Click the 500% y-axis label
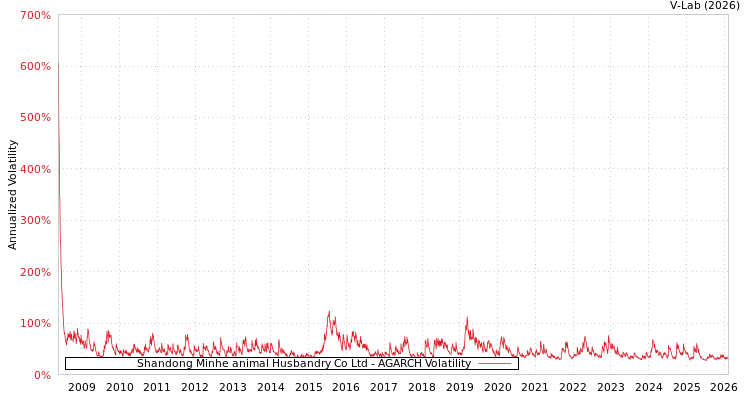750x400 pixels. pyautogui.click(x=35, y=118)
